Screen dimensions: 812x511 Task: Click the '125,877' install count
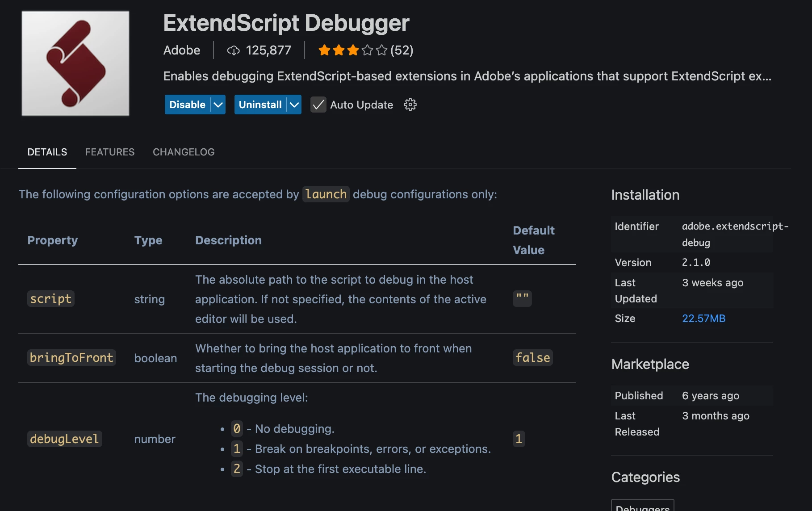268,50
